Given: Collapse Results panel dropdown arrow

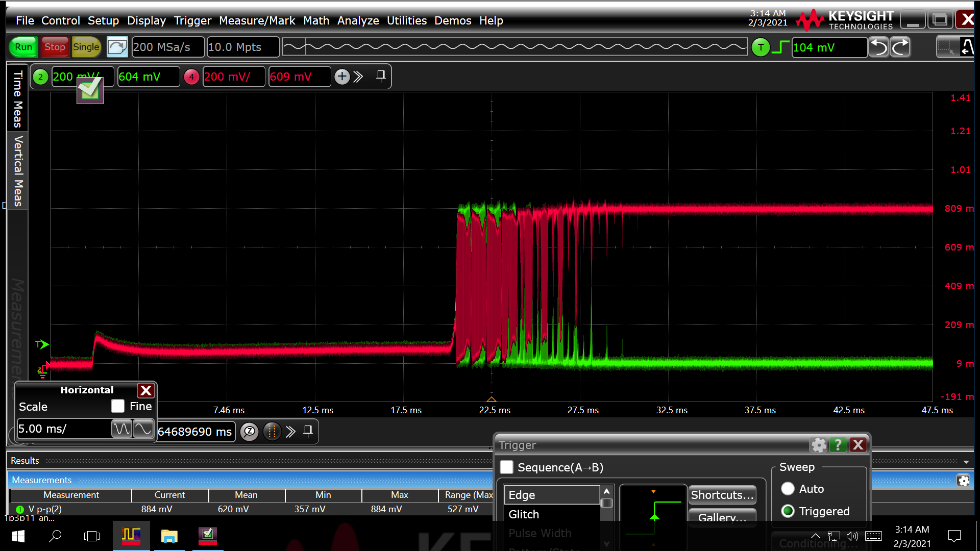Looking at the screenshot, I should [966, 462].
